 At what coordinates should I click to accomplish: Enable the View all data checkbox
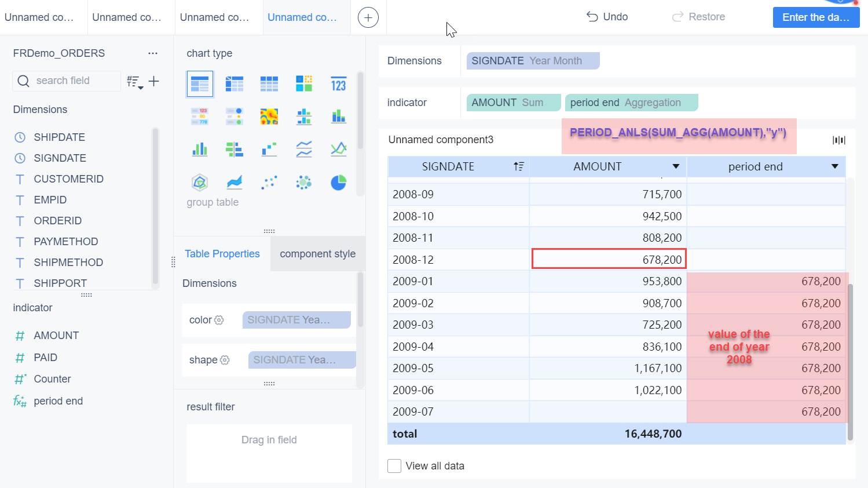click(x=394, y=466)
